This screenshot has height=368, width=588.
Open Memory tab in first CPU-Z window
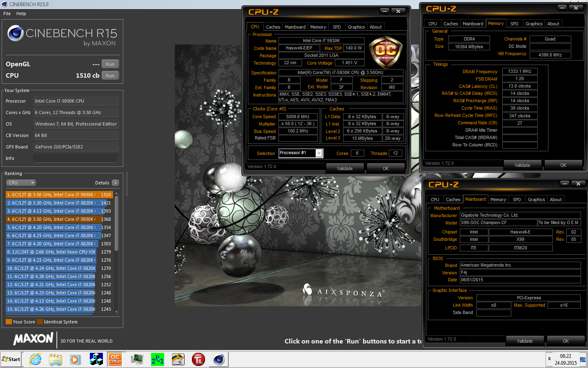pyautogui.click(x=318, y=27)
